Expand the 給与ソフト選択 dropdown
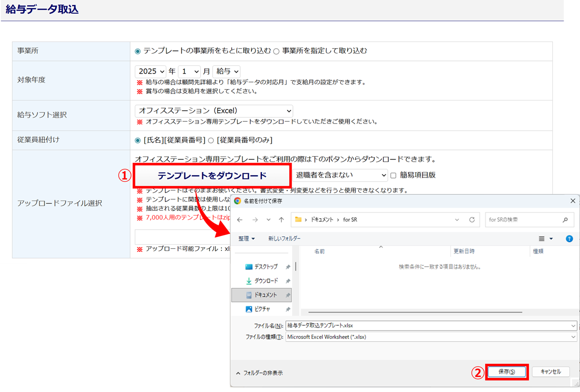This screenshot has height=392, width=580. click(213, 111)
